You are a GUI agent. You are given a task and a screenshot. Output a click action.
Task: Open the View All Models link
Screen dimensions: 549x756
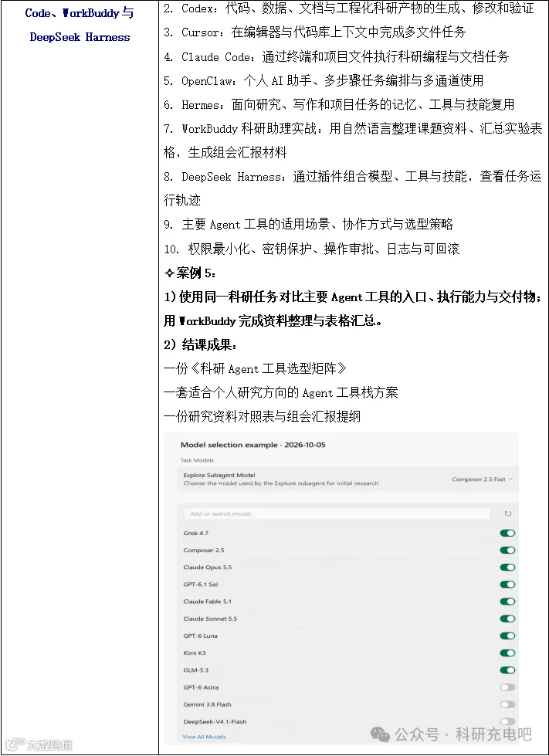click(x=204, y=737)
